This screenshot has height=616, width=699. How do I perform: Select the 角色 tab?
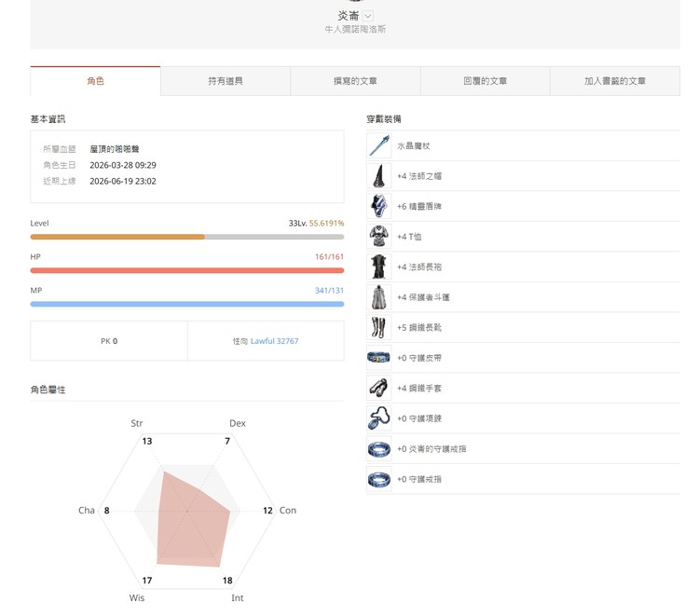(95, 81)
